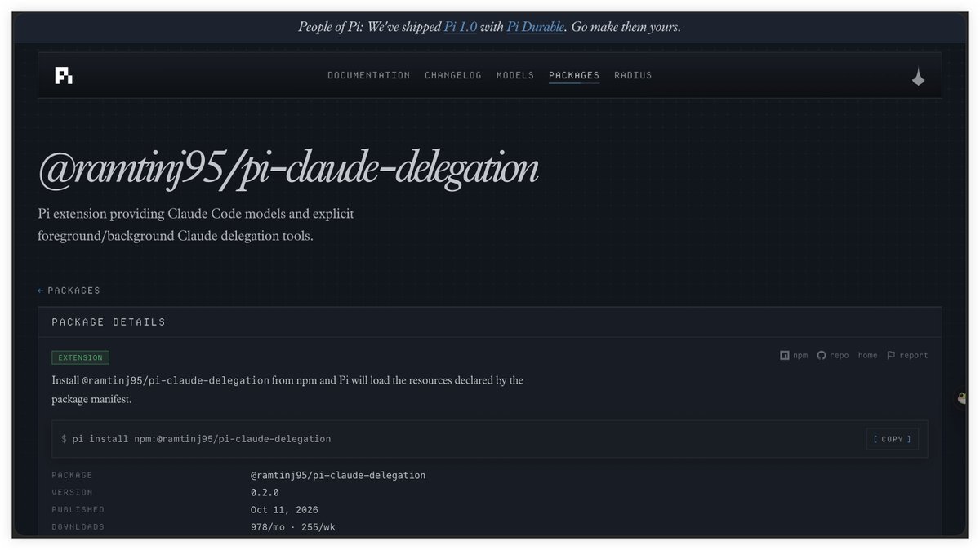Click the VERSION field label
Screen dimensions: 980x550
point(72,493)
